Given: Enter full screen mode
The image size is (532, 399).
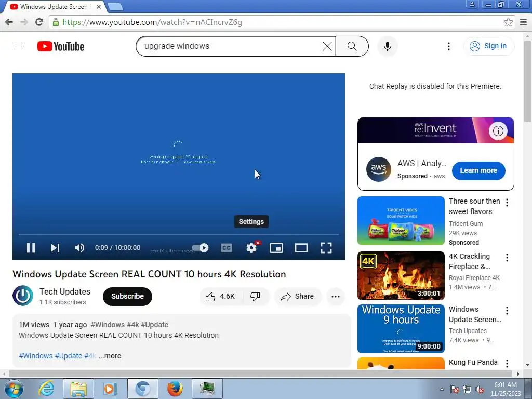Looking at the screenshot, I should click(326, 248).
